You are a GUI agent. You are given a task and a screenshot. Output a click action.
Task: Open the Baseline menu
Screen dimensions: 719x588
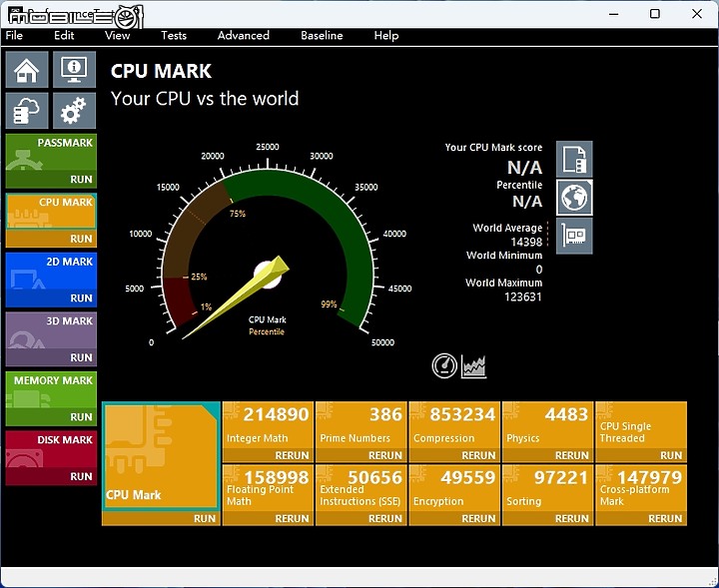click(322, 35)
